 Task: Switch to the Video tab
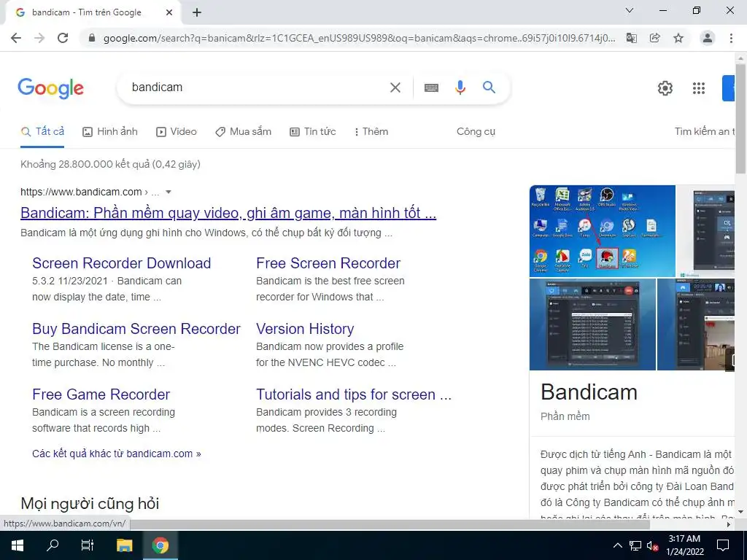click(177, 131)
